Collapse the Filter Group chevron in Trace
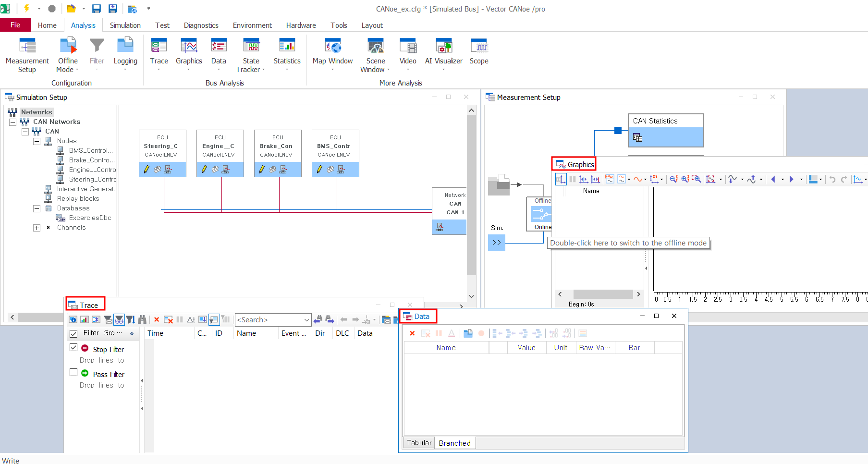Screen dimensions: 868x464 click(x=132, y=333)
